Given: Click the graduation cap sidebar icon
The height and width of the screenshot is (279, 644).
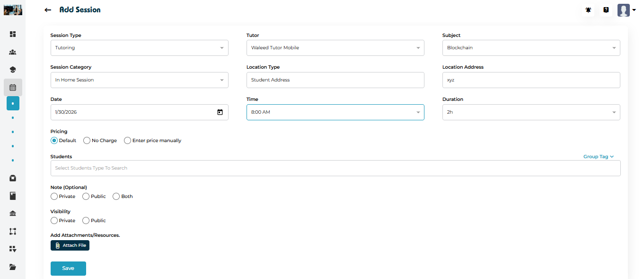Looking at the screenshot, I should (x=13, y=70).
